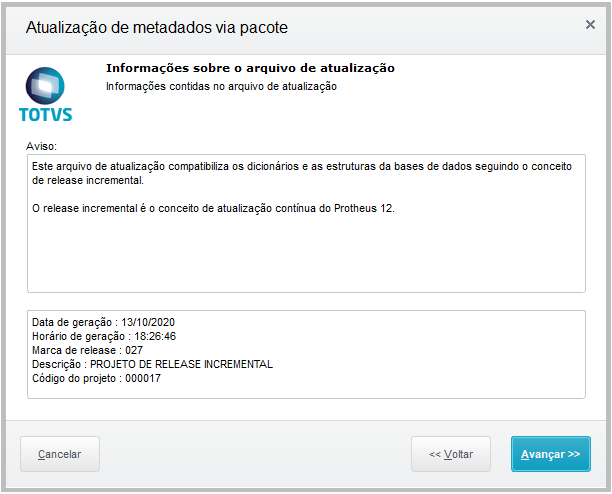Click the 'Código do projeto : 000017' line
The width and height of the screenshot is (612, 494).
96,378
